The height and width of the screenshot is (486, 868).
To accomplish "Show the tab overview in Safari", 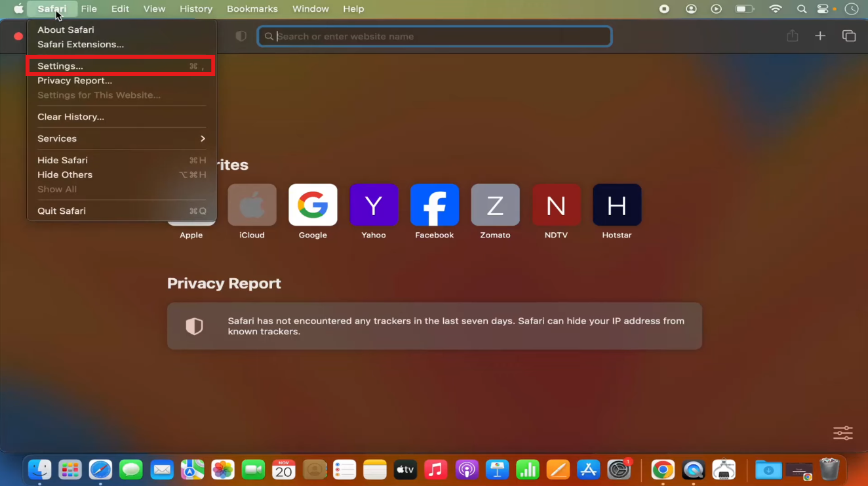I will pos(849,36).
